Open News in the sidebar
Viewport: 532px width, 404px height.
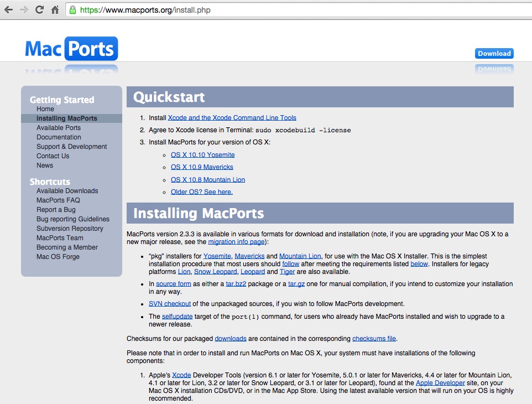pyautogui.click(x=45, y=165)
